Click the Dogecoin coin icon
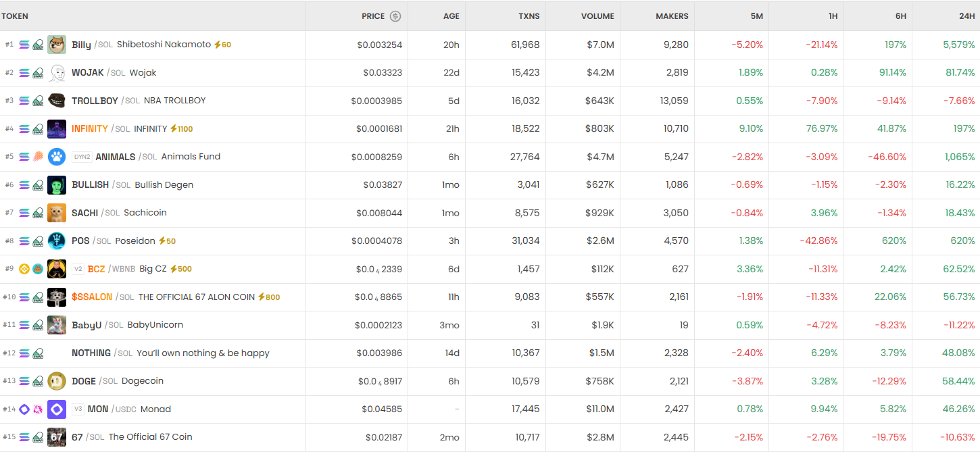980x452 pixels. click(x=57, y=381)
